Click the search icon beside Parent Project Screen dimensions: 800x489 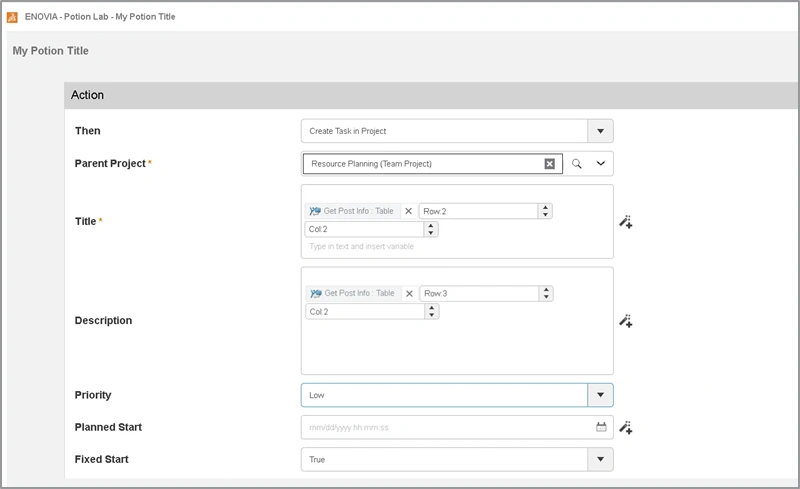[x=577, y=164]
